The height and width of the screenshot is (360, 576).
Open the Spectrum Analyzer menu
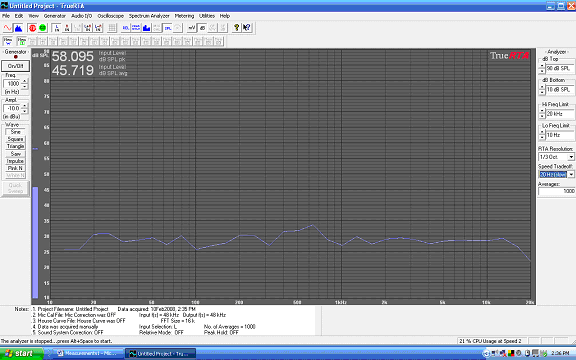[x=149, y=16]
